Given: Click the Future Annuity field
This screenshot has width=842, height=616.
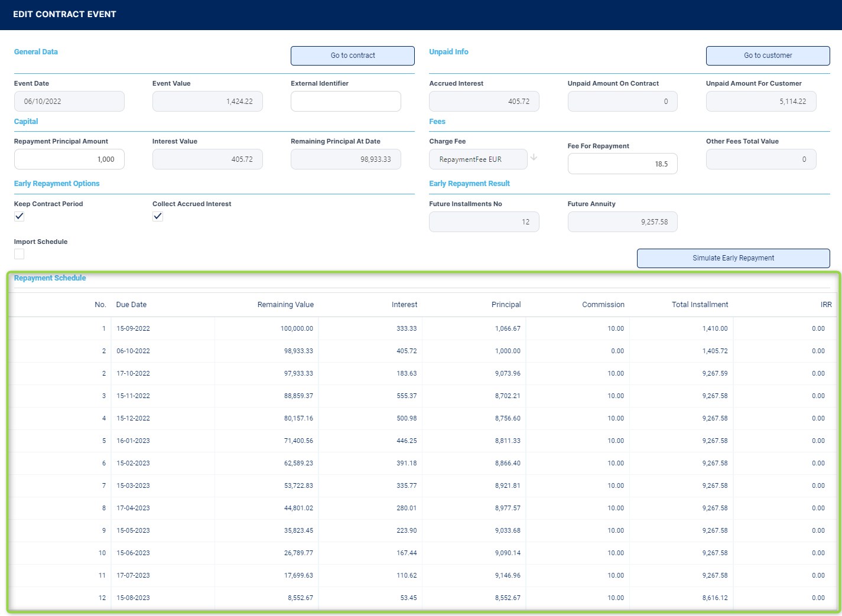Looking at the screenshot, I should point(622,222).
